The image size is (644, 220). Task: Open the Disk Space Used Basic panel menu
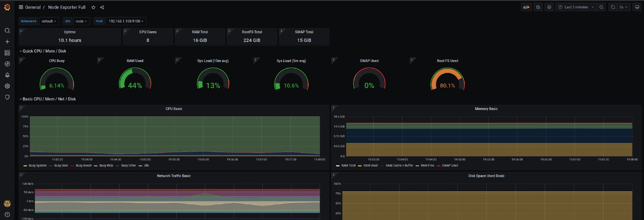tap(486, 176)
